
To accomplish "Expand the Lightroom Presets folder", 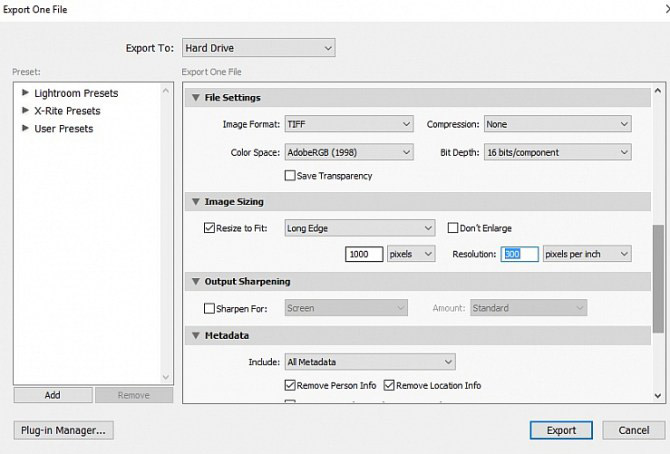I will pyautogui.click(x=25, y=93).
